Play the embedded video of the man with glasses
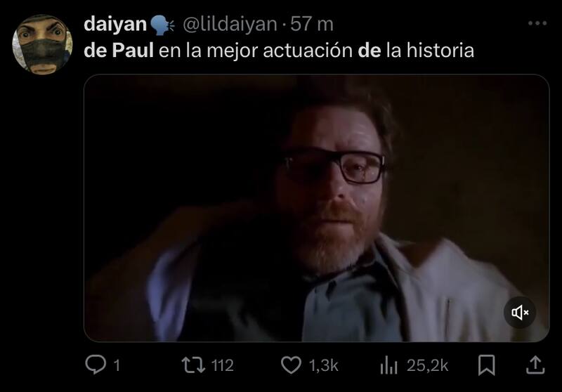The width and height of the screenshot is (562, 392). pos(317,208)
